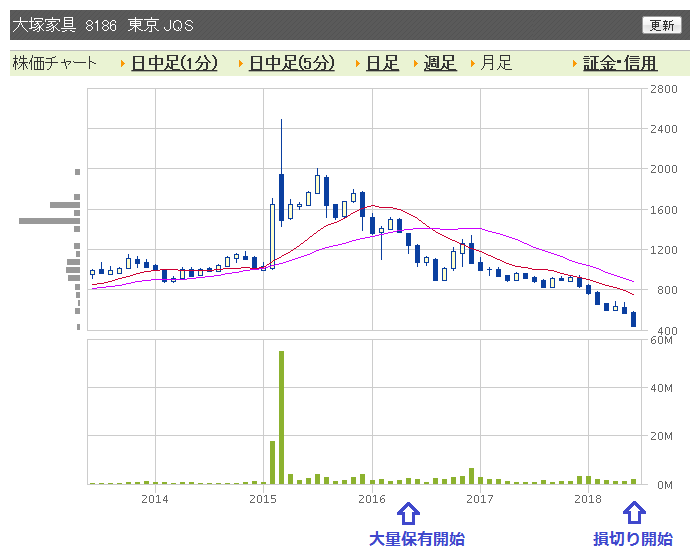Viewport: 697px width, 560px height.
Task: Switch to 日中足(5分) chart view
Action: pos(292,63)
